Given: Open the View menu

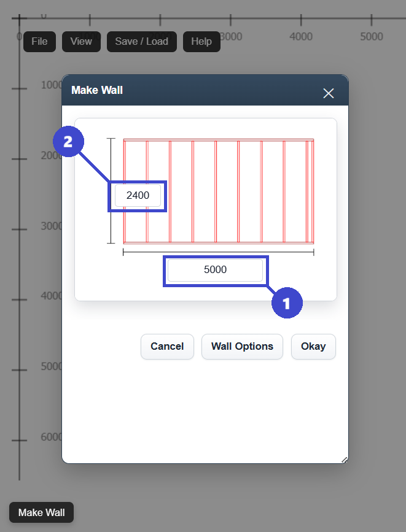Looking at the screenshot, I should pyautogui.click(x=81, y=42).
